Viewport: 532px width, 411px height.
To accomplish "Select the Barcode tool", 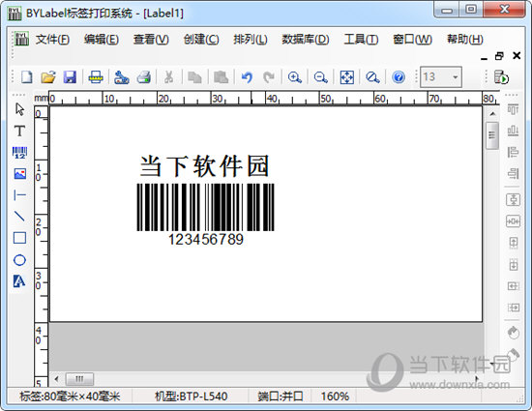I will pyautogui.click(x=19, y=152).
